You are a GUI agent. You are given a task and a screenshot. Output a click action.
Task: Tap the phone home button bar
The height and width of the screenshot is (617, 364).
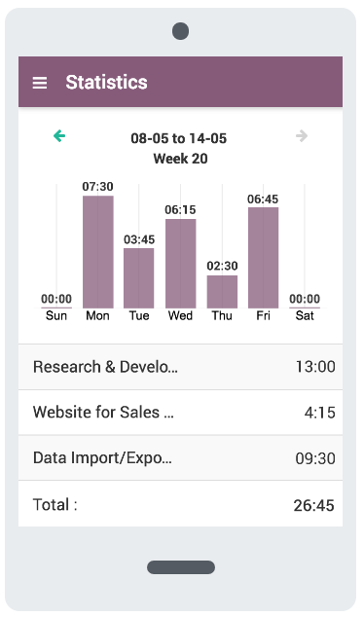[x=181, y=567]
